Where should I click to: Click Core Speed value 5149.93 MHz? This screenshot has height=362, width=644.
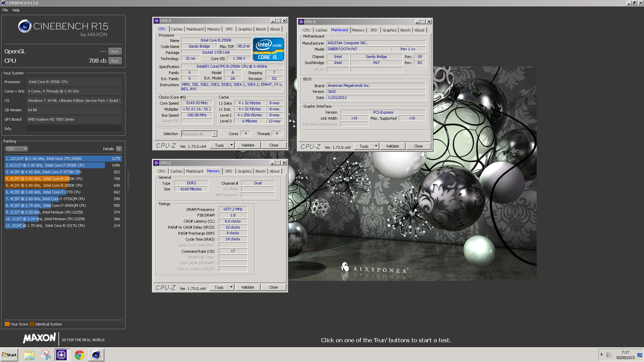click(x=197, y=103)
